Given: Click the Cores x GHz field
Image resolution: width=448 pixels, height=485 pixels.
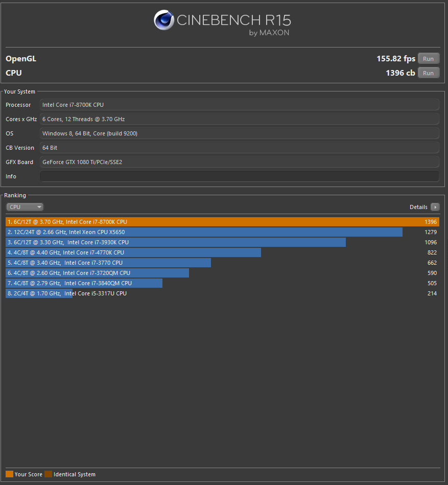Looking at the screenshot, I should pyautogui.click(x=239, y=119).
